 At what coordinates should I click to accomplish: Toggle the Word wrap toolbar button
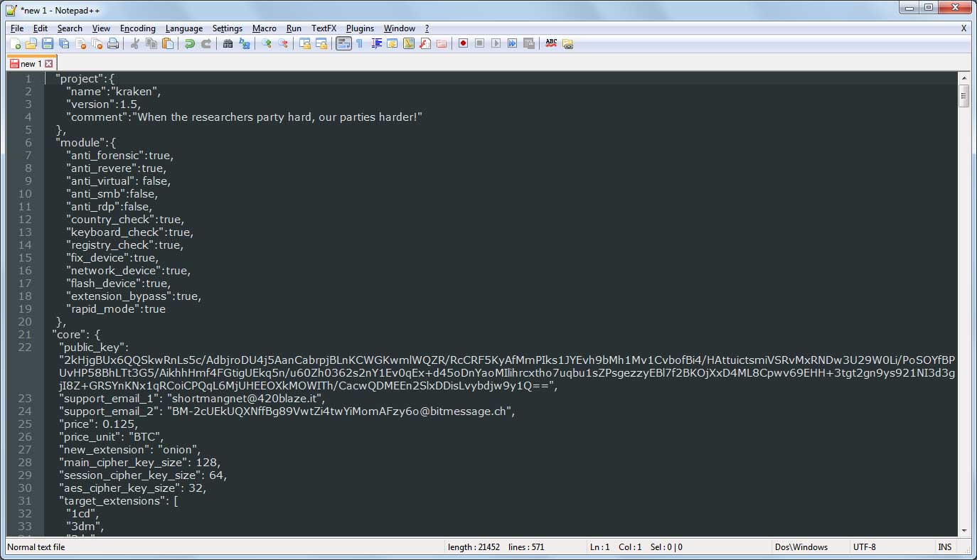point(343,43)
